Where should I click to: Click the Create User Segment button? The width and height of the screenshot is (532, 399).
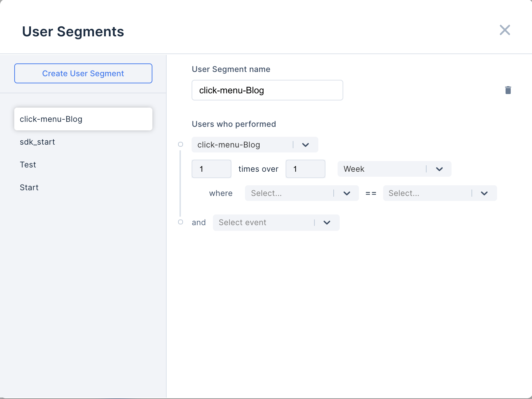coord(83,73)
